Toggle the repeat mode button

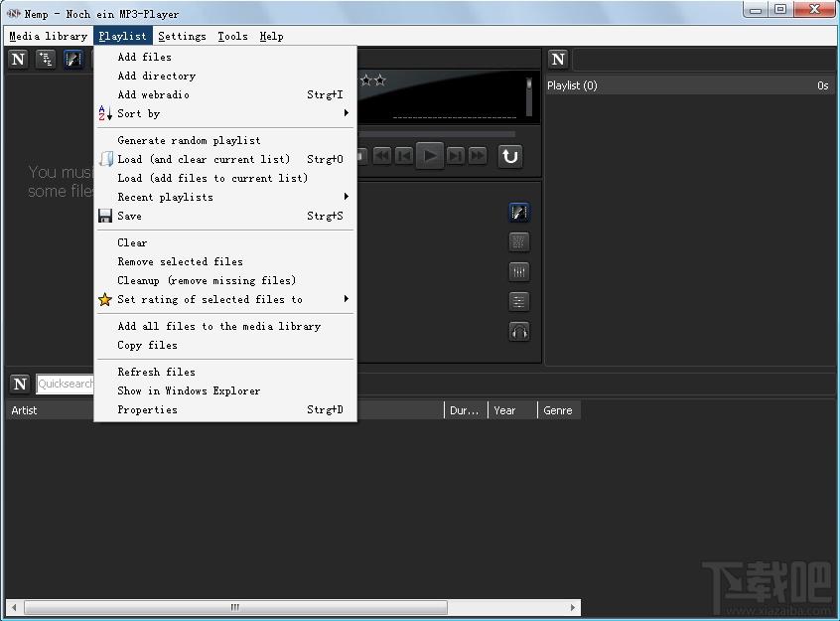pos(510,156)
